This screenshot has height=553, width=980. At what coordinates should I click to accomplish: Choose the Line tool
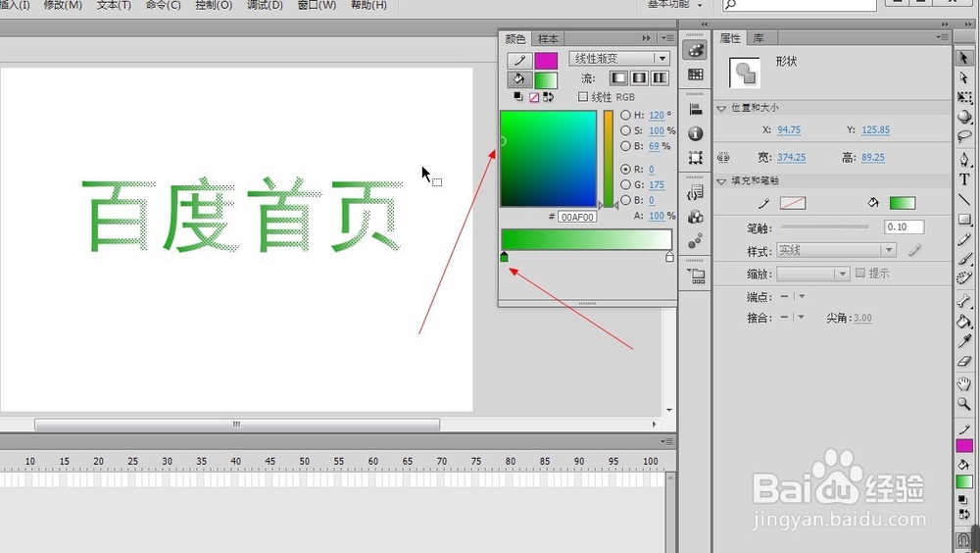[x=963, y=200]
